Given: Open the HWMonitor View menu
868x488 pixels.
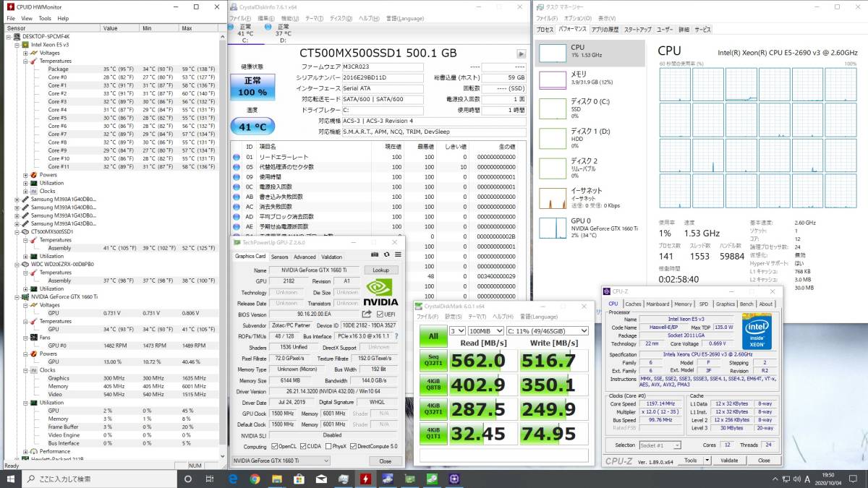Looking at the screenshot, I should [x=27, y=18].
